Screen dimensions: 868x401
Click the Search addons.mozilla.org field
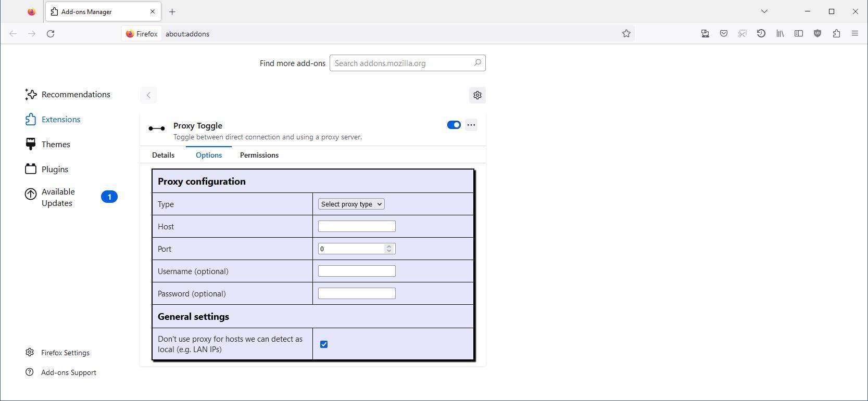click(x=408, y=63)
